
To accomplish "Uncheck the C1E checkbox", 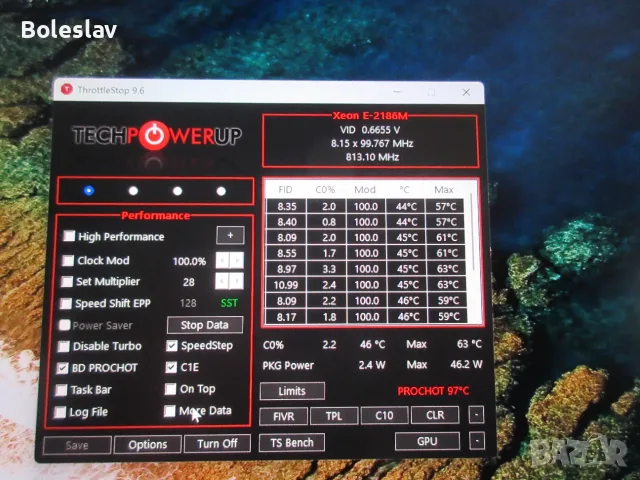I will pyautogui.click(x=171, y=367).
